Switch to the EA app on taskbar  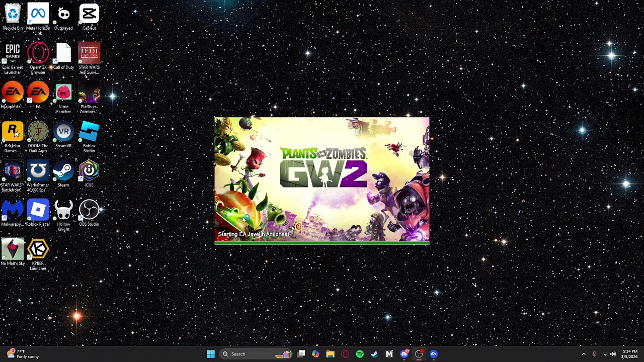click(434, 354)
